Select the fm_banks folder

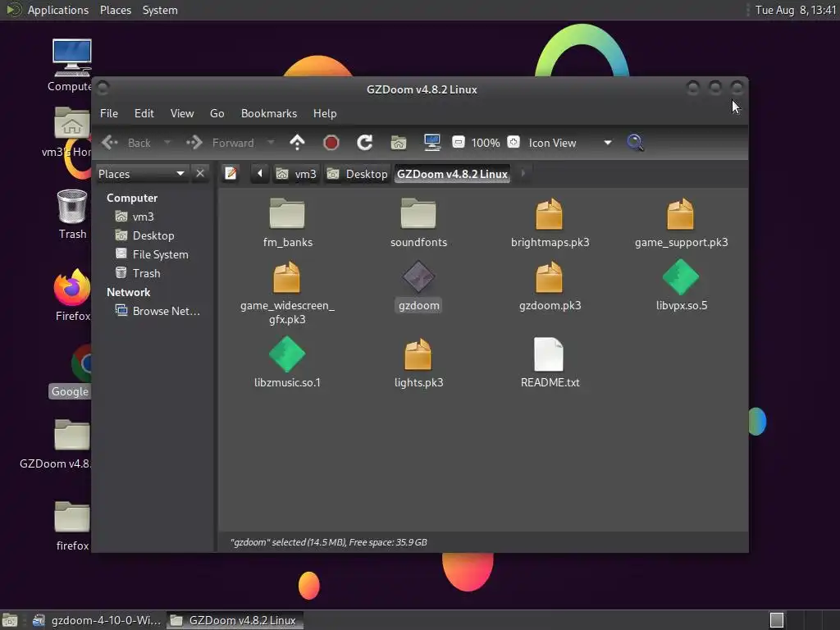[288, 223]
